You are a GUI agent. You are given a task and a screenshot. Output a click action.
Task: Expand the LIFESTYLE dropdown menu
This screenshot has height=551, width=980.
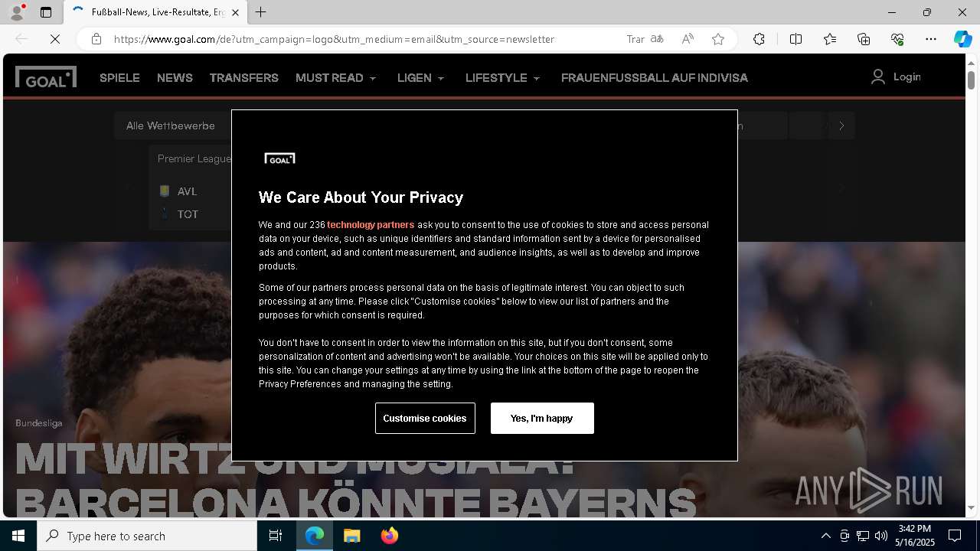click(503, 78)
